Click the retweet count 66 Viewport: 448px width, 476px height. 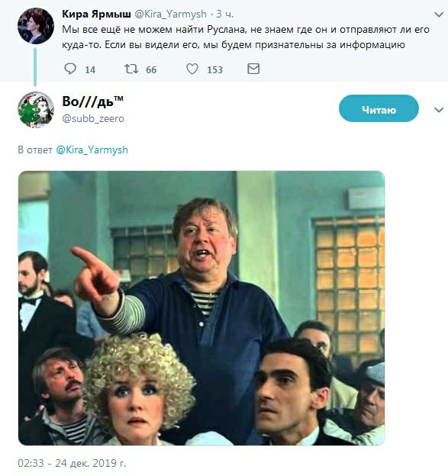coord(151,70)
